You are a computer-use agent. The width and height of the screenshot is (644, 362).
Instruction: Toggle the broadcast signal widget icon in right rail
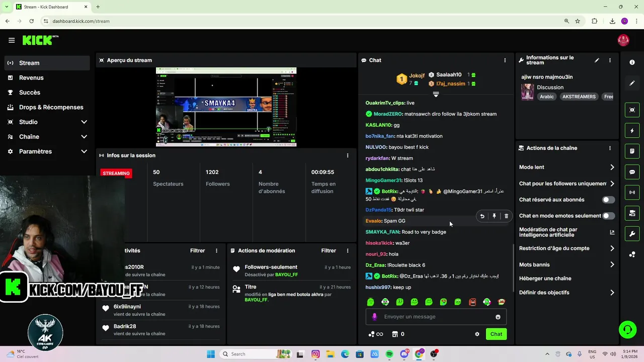(632, 193)
